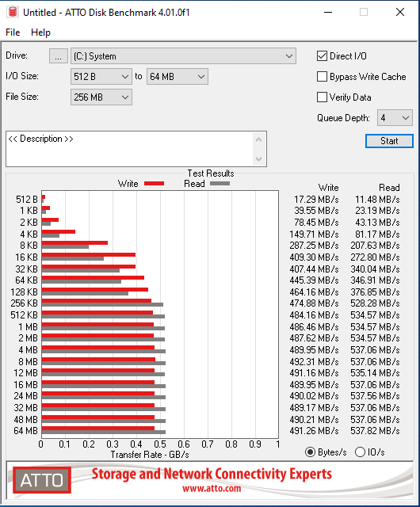Enable the Verify Data option
420x507 pixels.
(x=322, y=97)
